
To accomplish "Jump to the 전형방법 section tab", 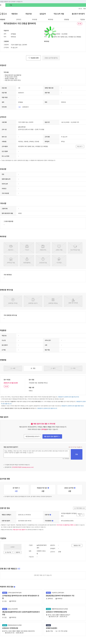I will click(x=67, y=19).
